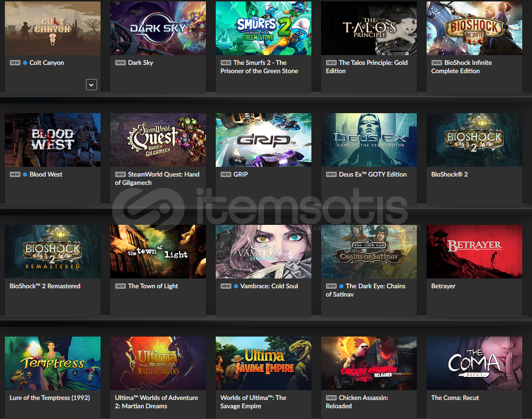Click 'Deus Ex GOTY Edition' title text
532x419 pixels.
coord(372,174)
